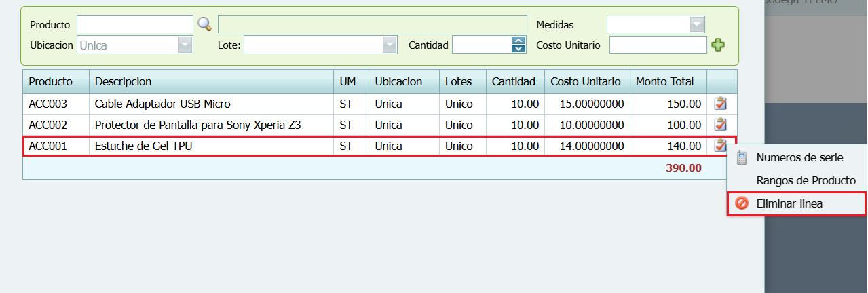The height and width of the screenshot is (293, 868).
Task: Decrease Cantidad with the down arrow
Action: coord(518,49)
